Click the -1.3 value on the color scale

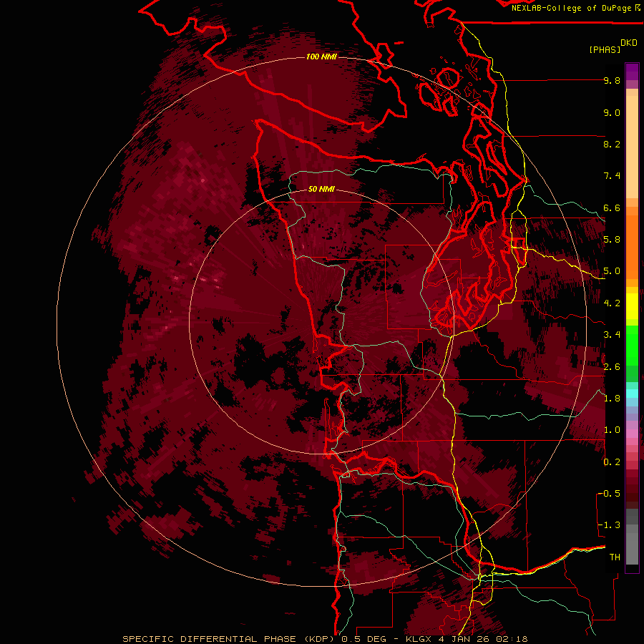[x=608, y=526]
